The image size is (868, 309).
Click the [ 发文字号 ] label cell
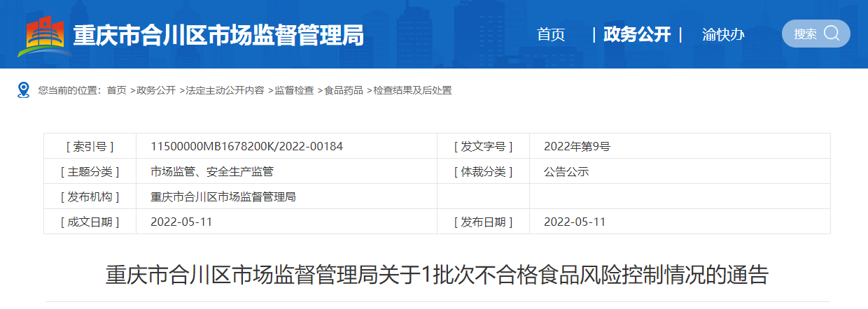[x=483, y=146]
